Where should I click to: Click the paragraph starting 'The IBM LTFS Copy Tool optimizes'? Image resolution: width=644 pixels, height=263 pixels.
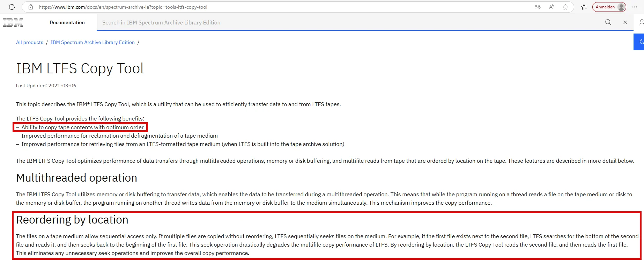(x=325, y=161)
